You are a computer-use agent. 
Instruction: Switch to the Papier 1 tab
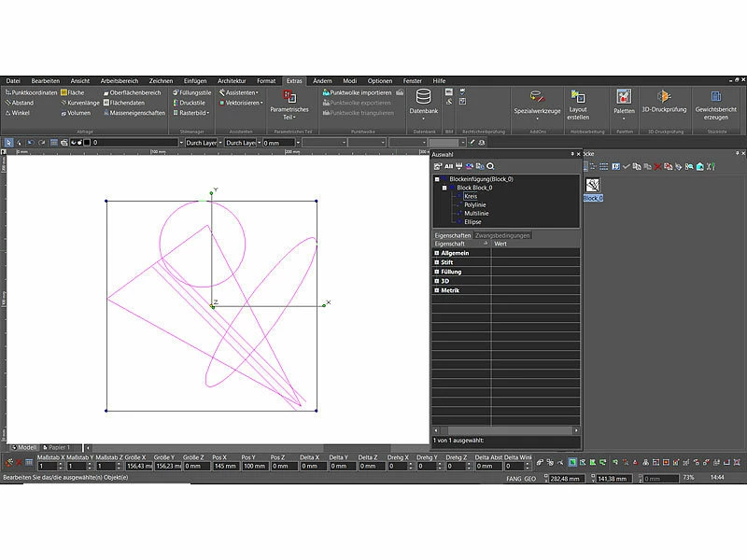pyautogui.click(x=60, y=447)
